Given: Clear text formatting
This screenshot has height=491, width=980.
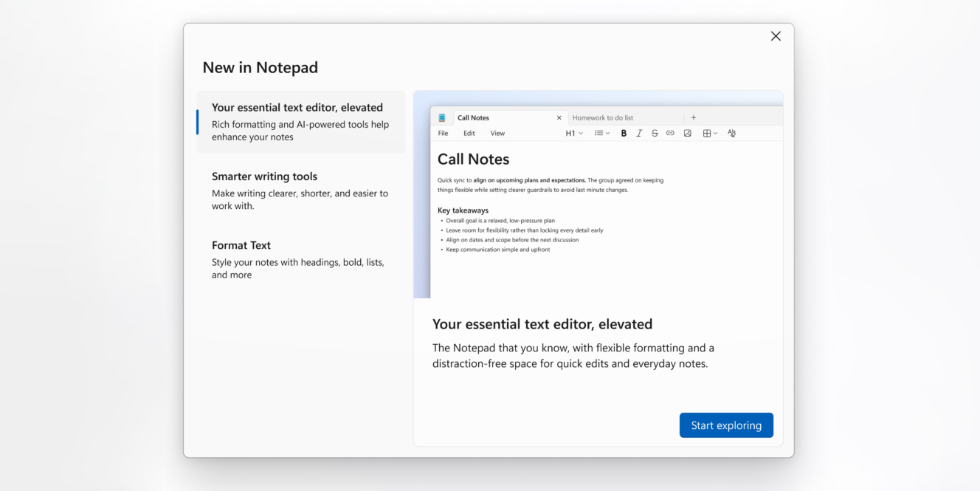Looking at the screenshot, I should click(731, 133).
